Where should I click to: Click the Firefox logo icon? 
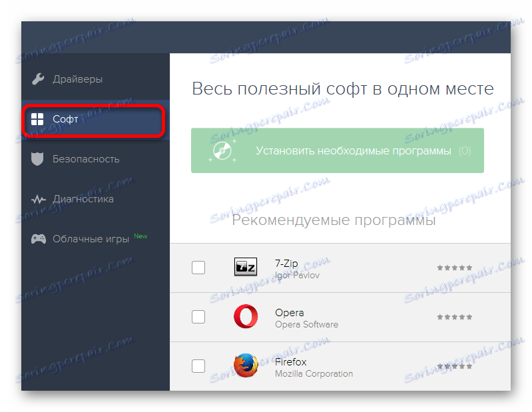246,365
